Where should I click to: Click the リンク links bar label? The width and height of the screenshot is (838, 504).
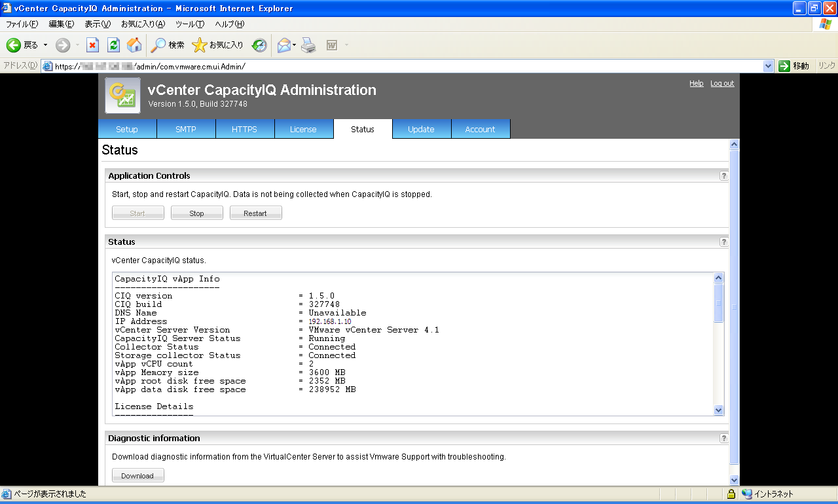[827, 65]
